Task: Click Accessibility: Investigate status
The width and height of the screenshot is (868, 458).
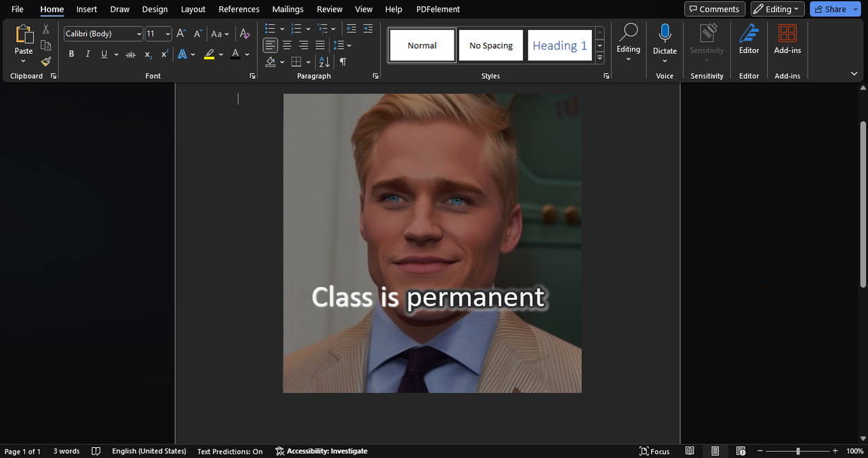Action: click(321, 451)
